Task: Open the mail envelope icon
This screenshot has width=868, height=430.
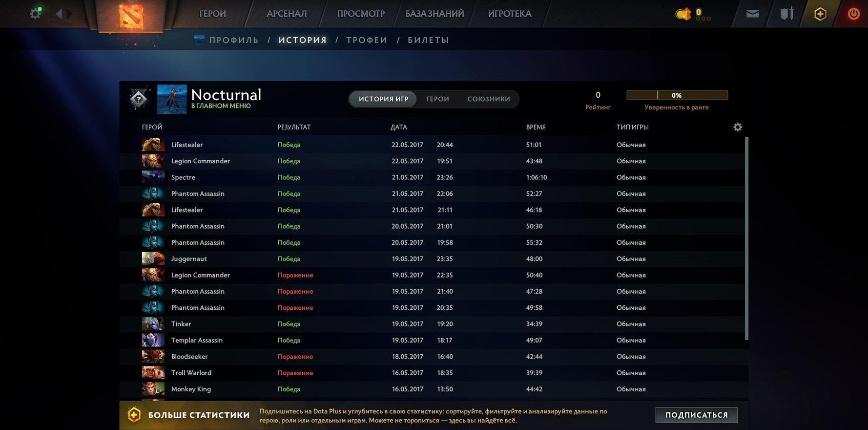Action: pos(752,14)
